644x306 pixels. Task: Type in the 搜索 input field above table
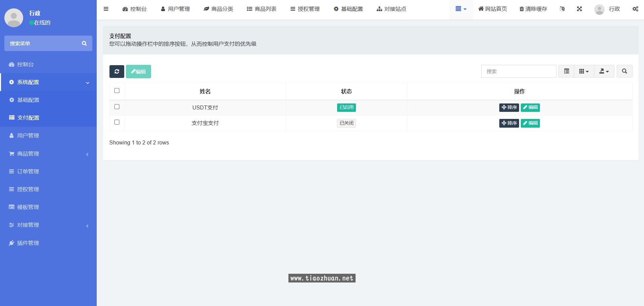tap(518, 71)
